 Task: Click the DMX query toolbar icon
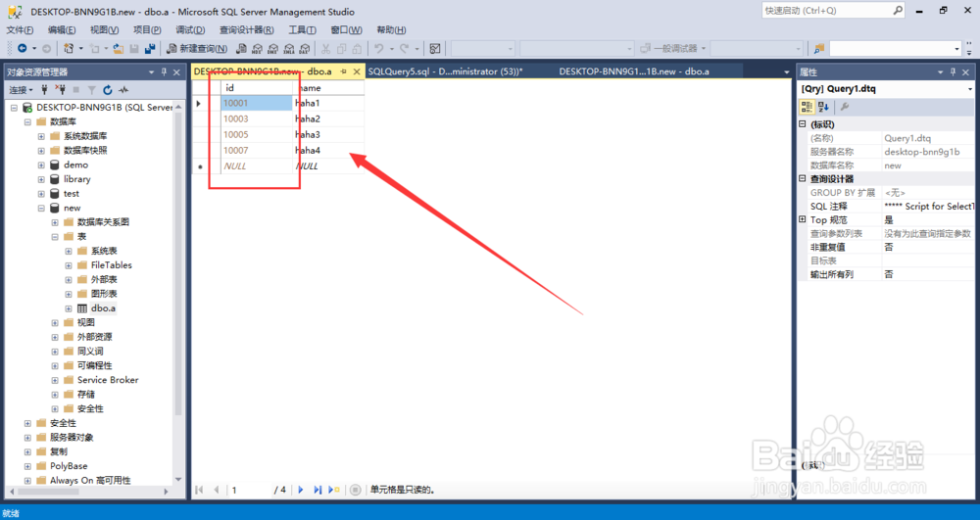point(272,48)
